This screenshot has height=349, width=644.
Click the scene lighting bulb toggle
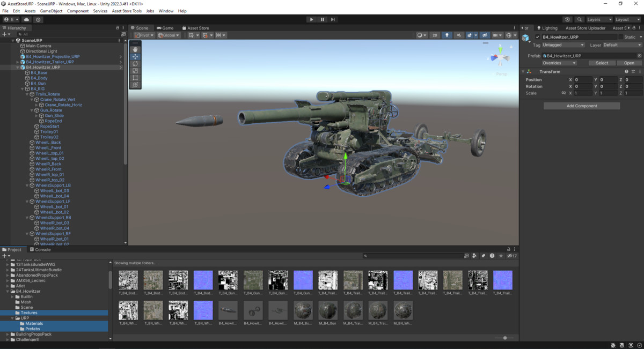click(x=447, y=35)
